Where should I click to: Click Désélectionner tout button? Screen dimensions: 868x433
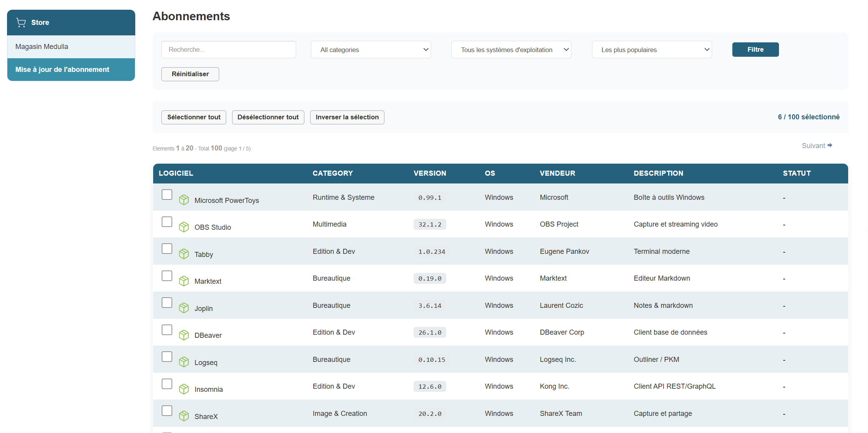point(268,117)
